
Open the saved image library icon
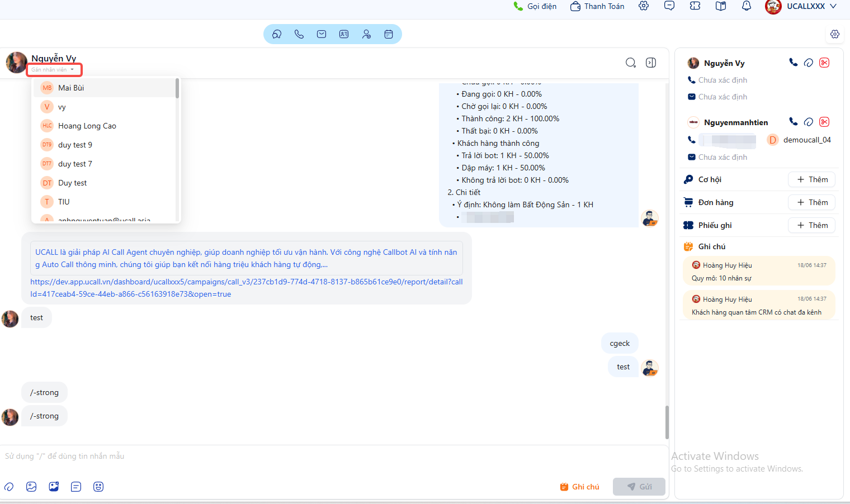(54, 487)
